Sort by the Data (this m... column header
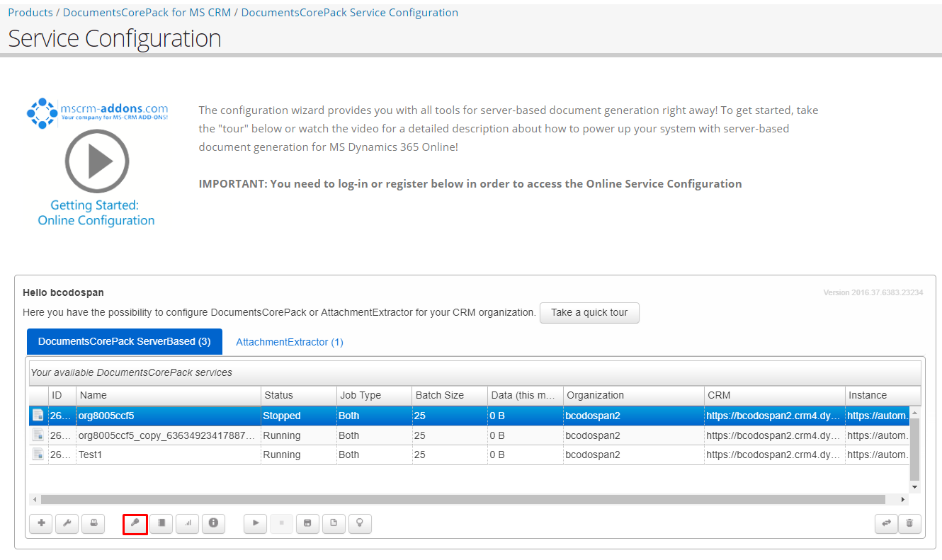The width and height of the screenshot is (942, 560). [526, 395]
